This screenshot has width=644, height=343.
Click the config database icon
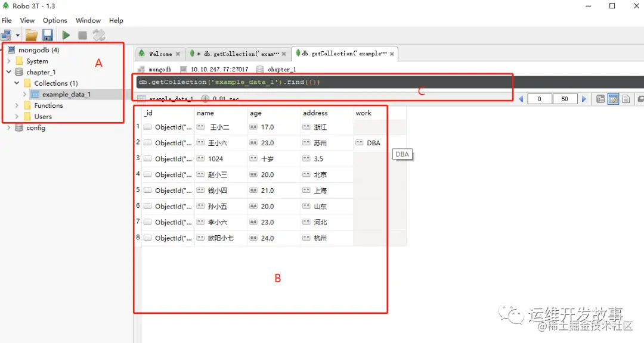pos(19,127)
